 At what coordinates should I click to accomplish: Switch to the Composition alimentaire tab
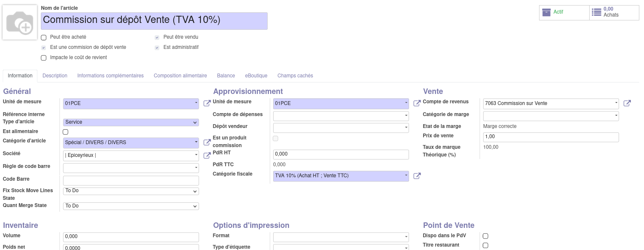tap(180, 76)
